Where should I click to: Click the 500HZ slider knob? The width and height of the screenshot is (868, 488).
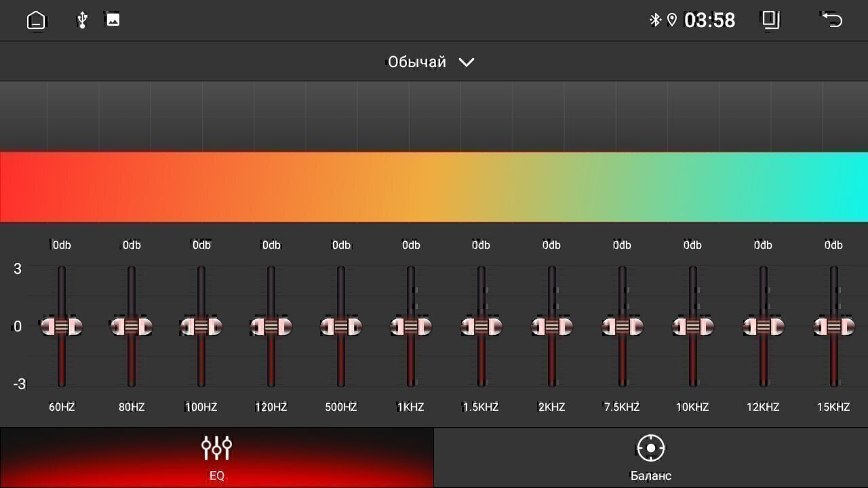click(341, 327)
